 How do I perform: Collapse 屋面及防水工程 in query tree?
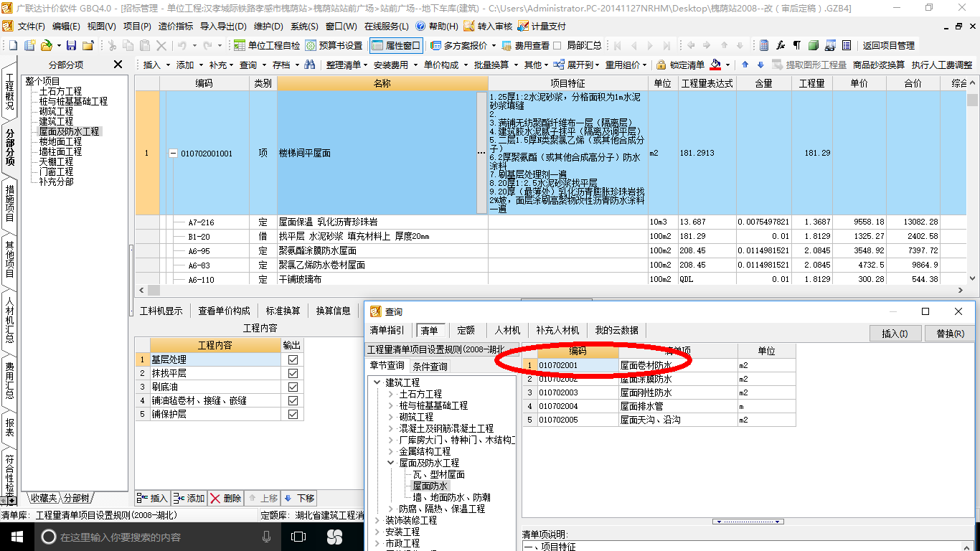390,463
